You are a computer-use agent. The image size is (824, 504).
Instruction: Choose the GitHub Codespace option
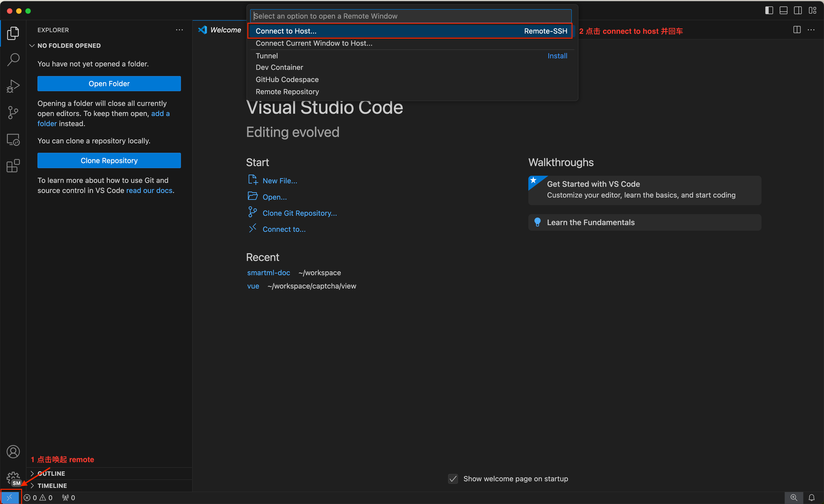point(412,79)
